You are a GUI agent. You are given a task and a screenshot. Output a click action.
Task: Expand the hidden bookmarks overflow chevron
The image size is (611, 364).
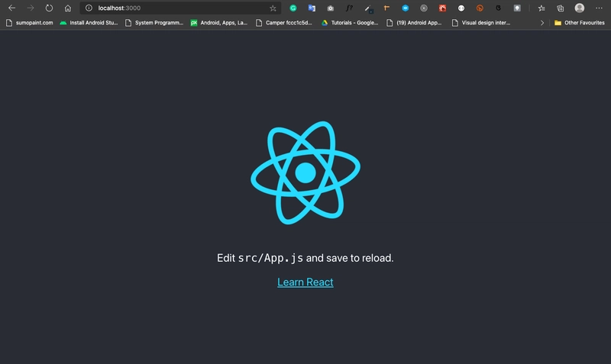click(x=542, y=23)
